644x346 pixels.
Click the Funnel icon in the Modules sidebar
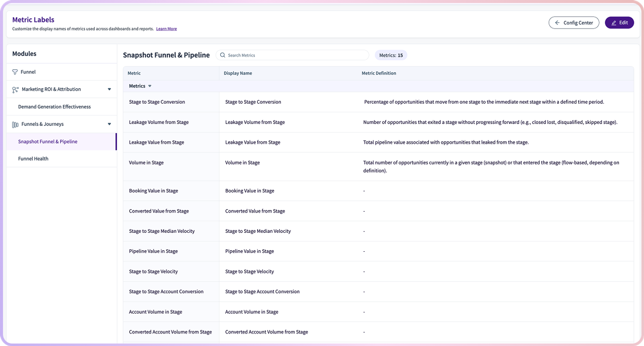pyautogui.click(x=15, y=72)
